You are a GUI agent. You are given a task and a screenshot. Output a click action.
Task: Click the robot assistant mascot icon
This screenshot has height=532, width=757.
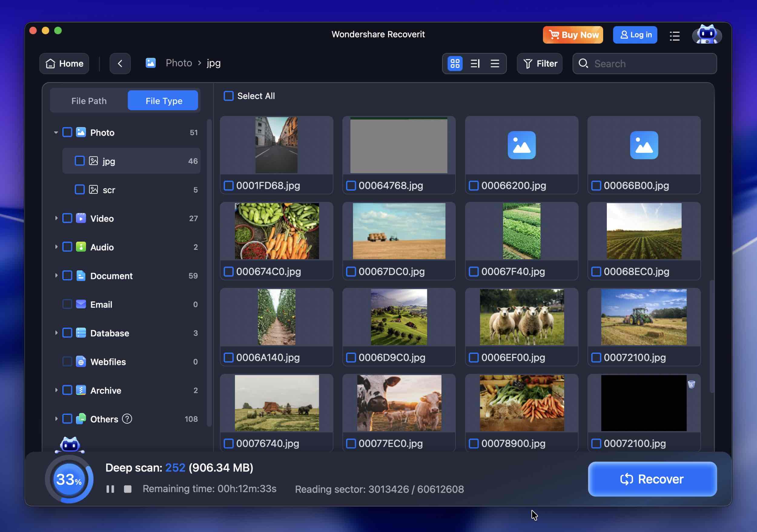coord(706,35)
